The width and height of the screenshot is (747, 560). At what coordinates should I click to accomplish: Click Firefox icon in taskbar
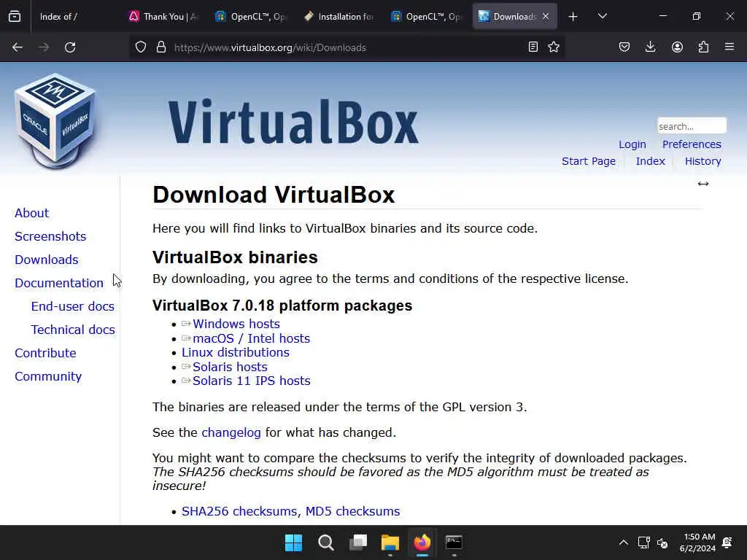[x=422, y=542]
